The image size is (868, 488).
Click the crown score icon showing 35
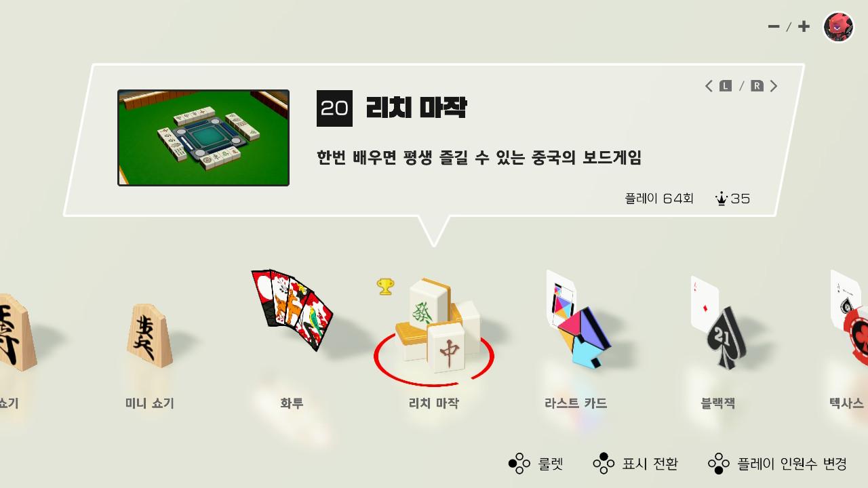(x=721, y=199)
